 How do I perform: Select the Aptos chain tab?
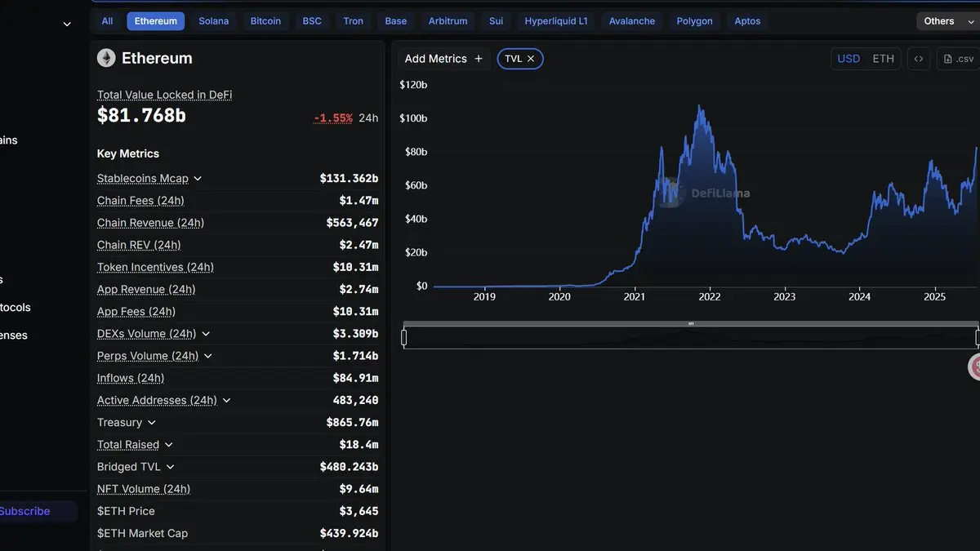point(747,21)
